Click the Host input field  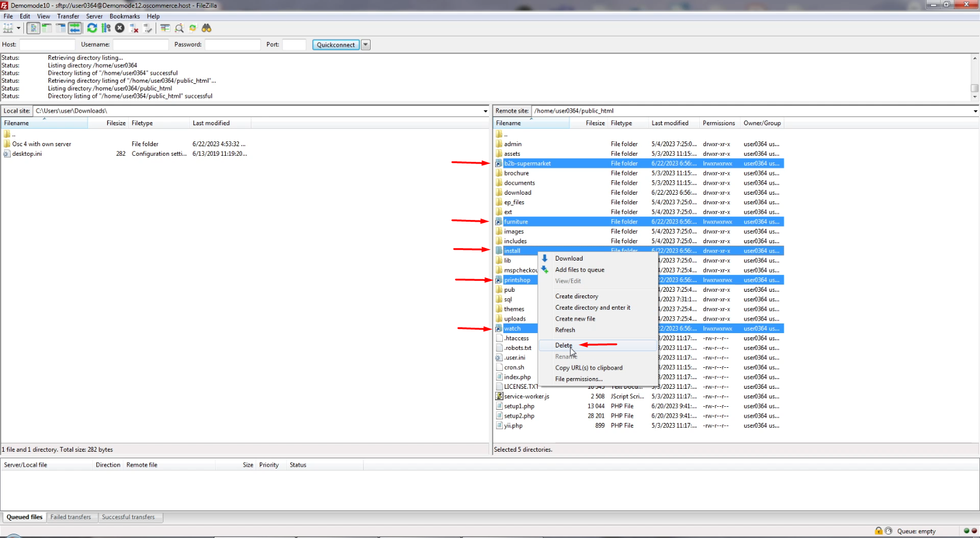[x=47, y=45]
